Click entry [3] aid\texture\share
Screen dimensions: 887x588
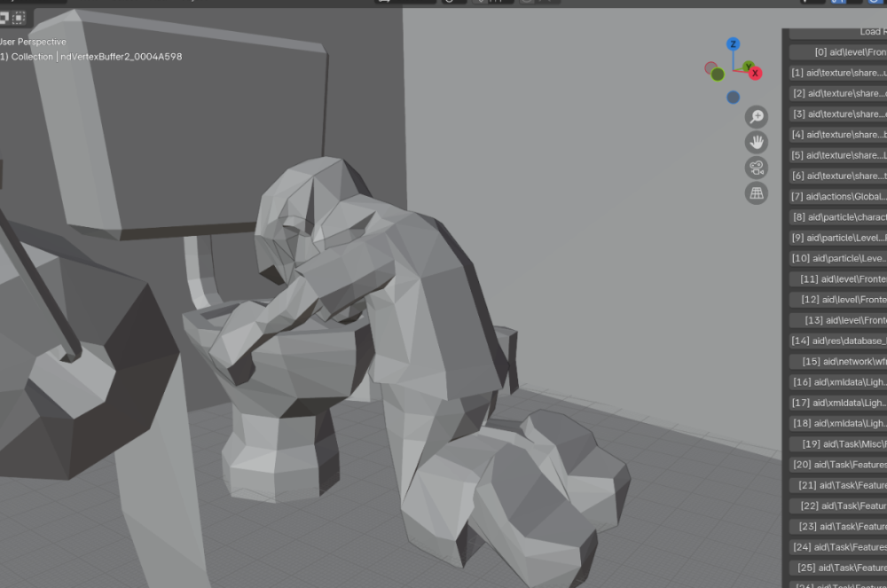837,114
